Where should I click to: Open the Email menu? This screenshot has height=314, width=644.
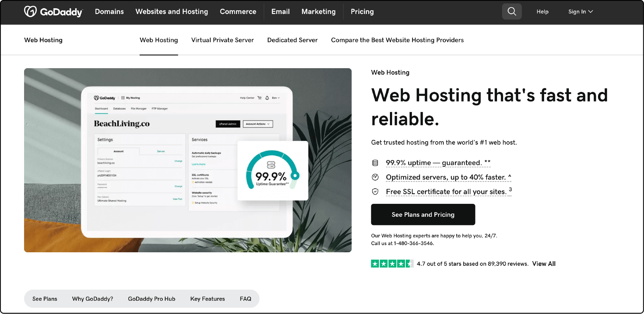coord(280,11)
